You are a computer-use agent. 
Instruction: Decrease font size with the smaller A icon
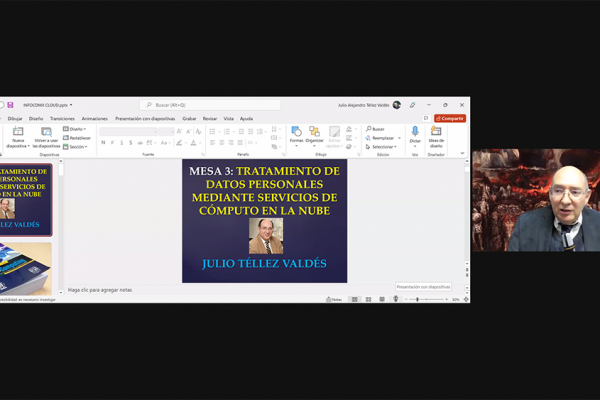(x=189, y=131)
